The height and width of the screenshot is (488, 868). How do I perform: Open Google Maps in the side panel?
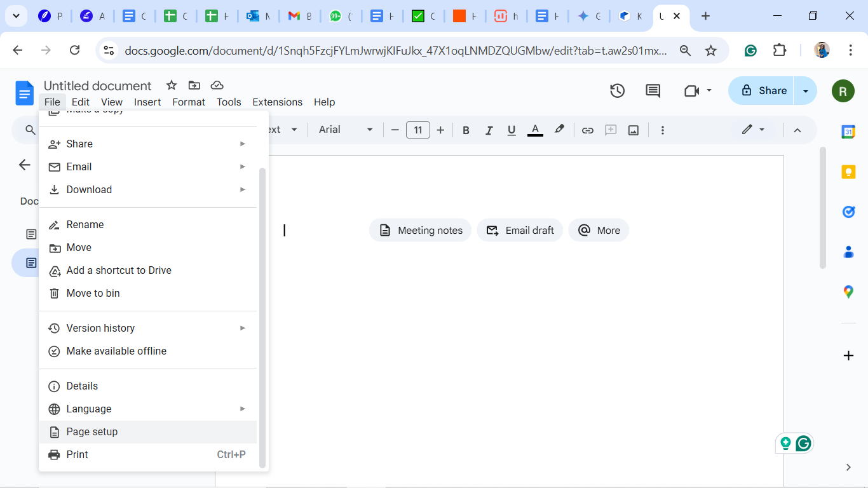pyautogui.click(x=848, y=292)
